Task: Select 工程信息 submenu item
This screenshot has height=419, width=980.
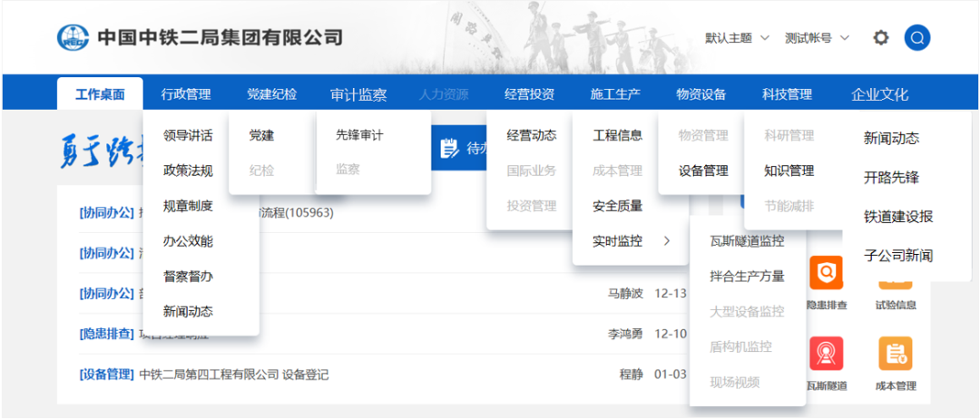Action: click(618, 135)
